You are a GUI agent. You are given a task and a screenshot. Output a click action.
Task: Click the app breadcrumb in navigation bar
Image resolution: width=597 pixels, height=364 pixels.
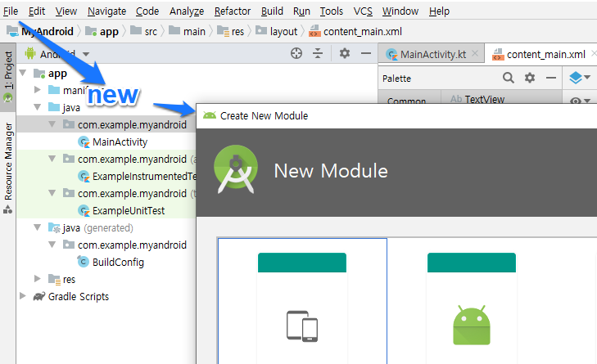[x=102, y=32]
